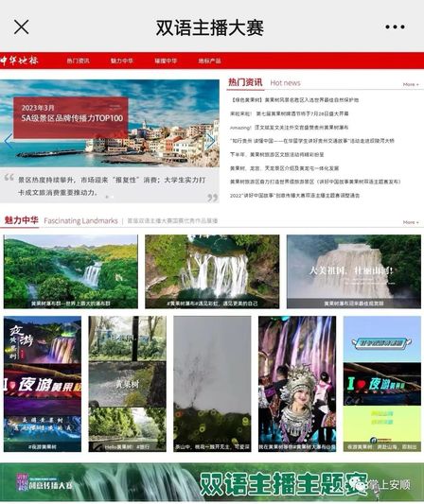
Task: Open news 下半年，黄果树旅游区文旅活动
Action: pyautogui.click(x=276, y=155)
